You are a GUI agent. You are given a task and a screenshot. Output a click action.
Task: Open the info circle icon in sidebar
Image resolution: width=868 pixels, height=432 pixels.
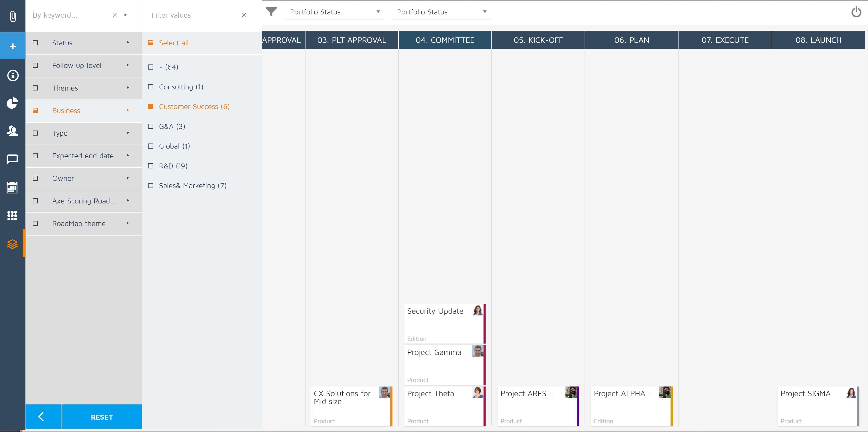pyautogui.click(x=12, y=75)
